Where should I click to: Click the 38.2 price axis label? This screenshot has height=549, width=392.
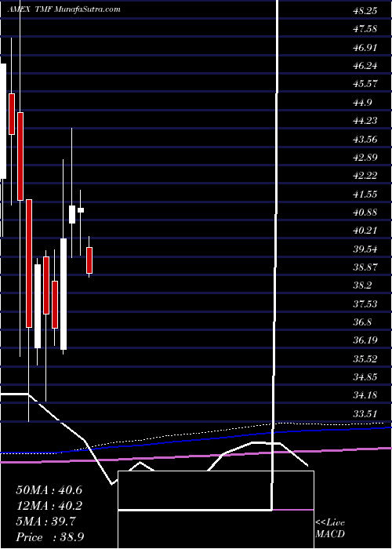362,285
